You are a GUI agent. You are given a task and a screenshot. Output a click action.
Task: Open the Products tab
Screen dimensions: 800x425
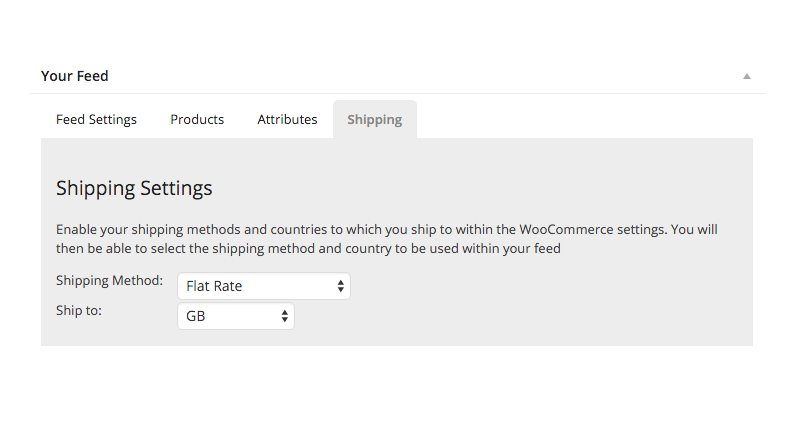197,119
